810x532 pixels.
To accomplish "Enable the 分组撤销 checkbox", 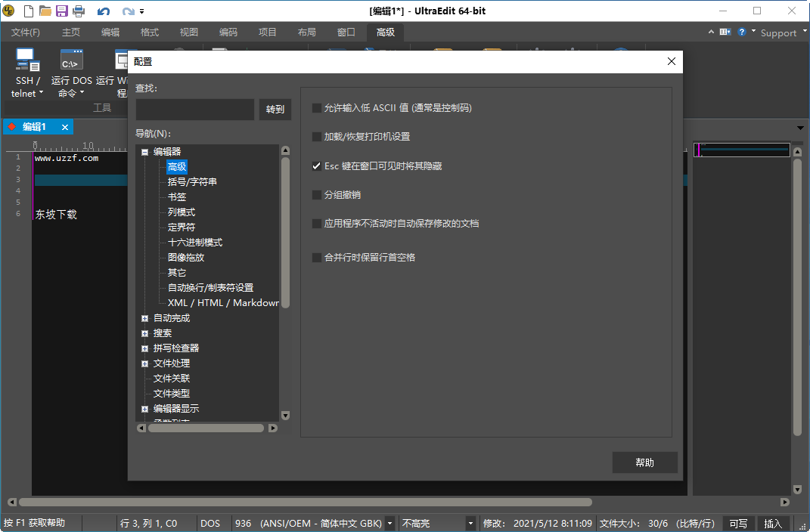I will point(317,195).
